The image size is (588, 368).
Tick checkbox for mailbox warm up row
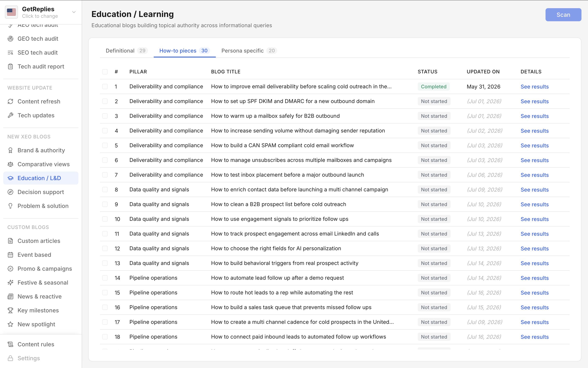105,116
